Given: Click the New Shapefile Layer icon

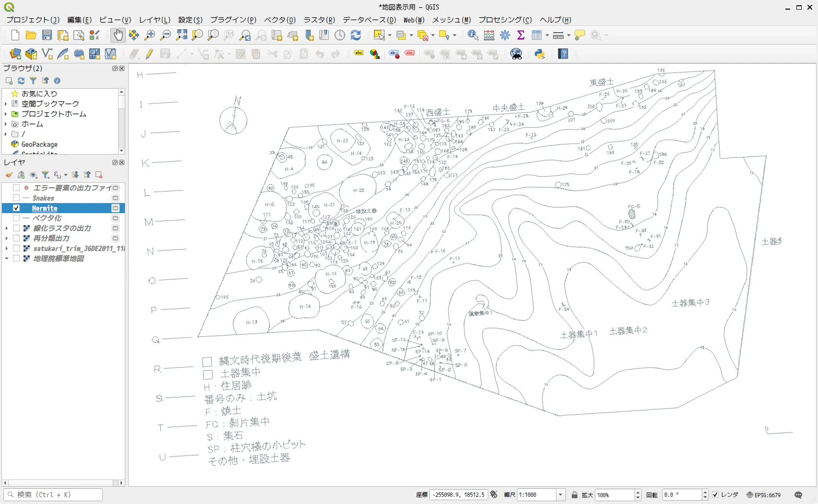Looking at the screenshot, I should pyautogui.click(x=47, y=54).
